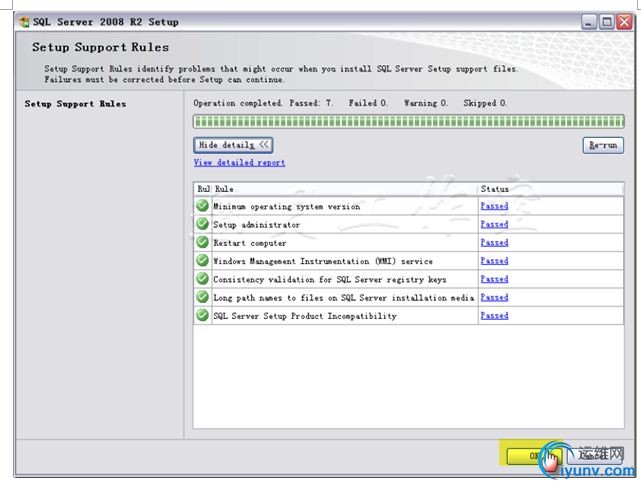Open Passed status for Minimum operating system version

tap(494, 206)
